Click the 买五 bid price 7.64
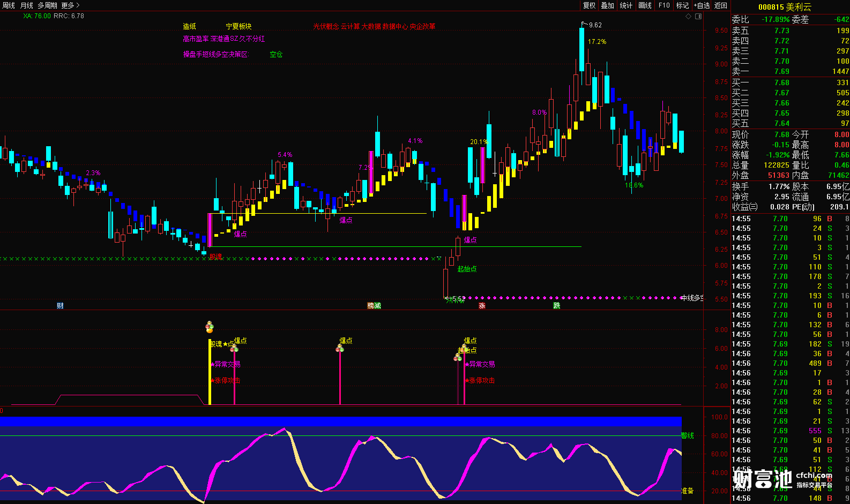This screenshot has height=504, width=850. point(782,124)
